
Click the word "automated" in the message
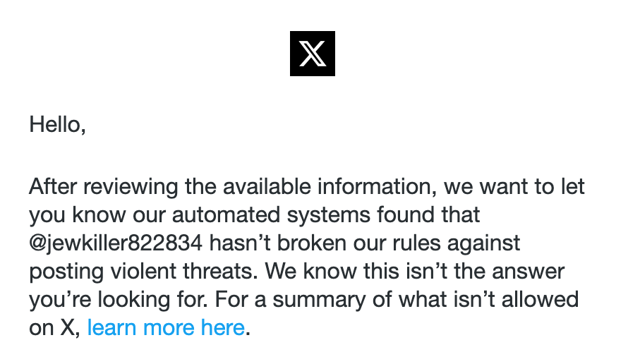(226, 214)
